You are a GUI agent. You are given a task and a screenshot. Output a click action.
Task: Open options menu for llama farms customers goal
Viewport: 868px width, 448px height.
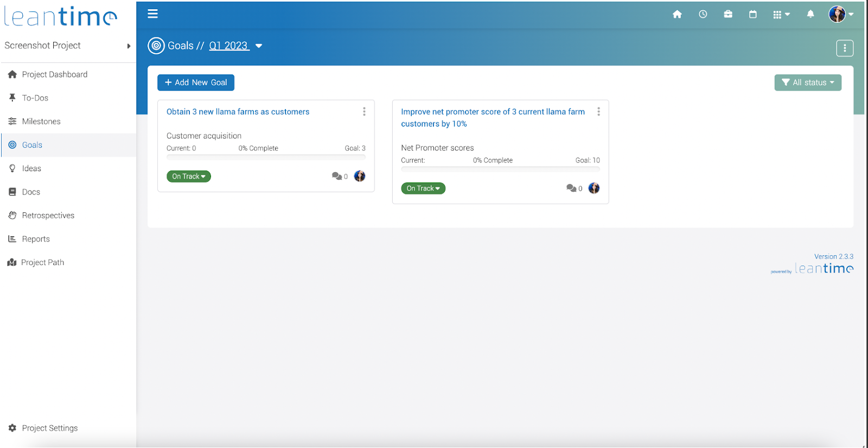pyautogui.click(x=364, y=111)
